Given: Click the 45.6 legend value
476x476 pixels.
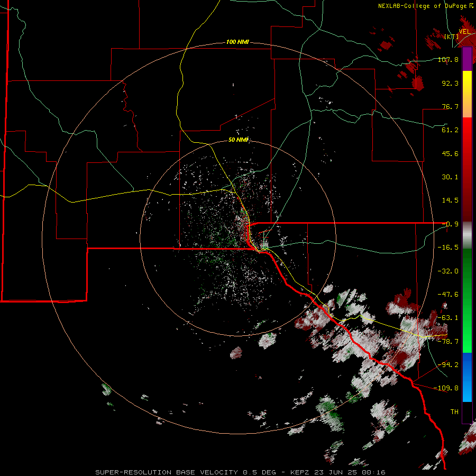Looking at the screenshot, I should click(x=450, y=153).
